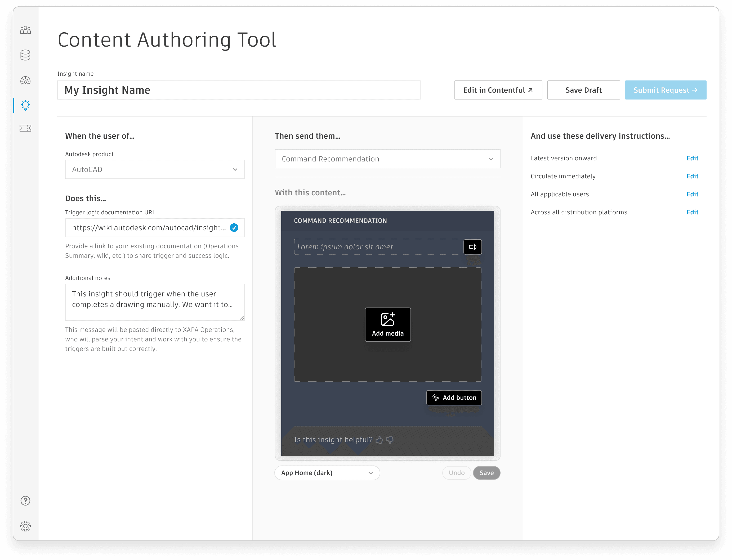732x560 pixels.
Task: Click the Save Draft button
Action: point(583,90)
